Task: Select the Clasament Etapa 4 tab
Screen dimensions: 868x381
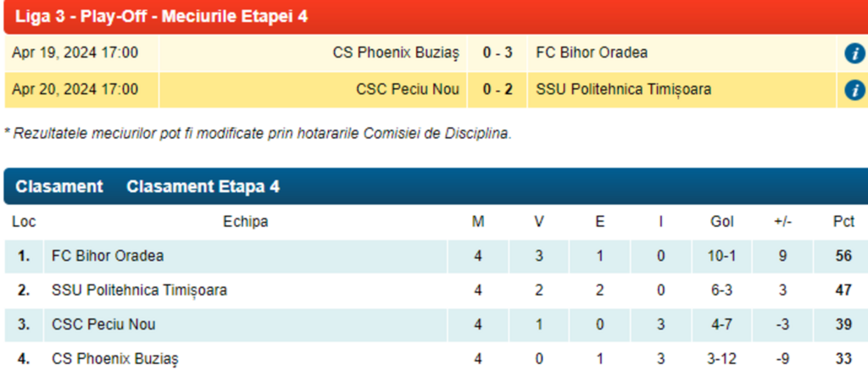Action: (203, 187)
